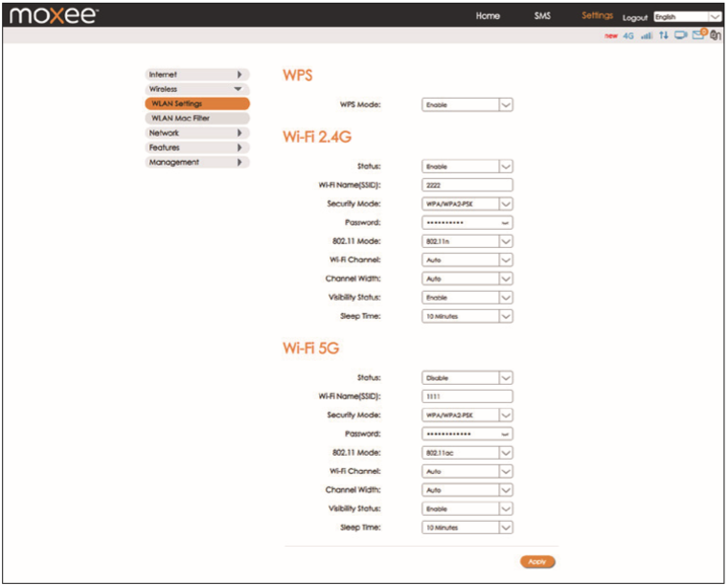Click the Wi-Fi lock status icon
Image resolution: width=728 pixels, height=585 pixels.
pos(716,35)
